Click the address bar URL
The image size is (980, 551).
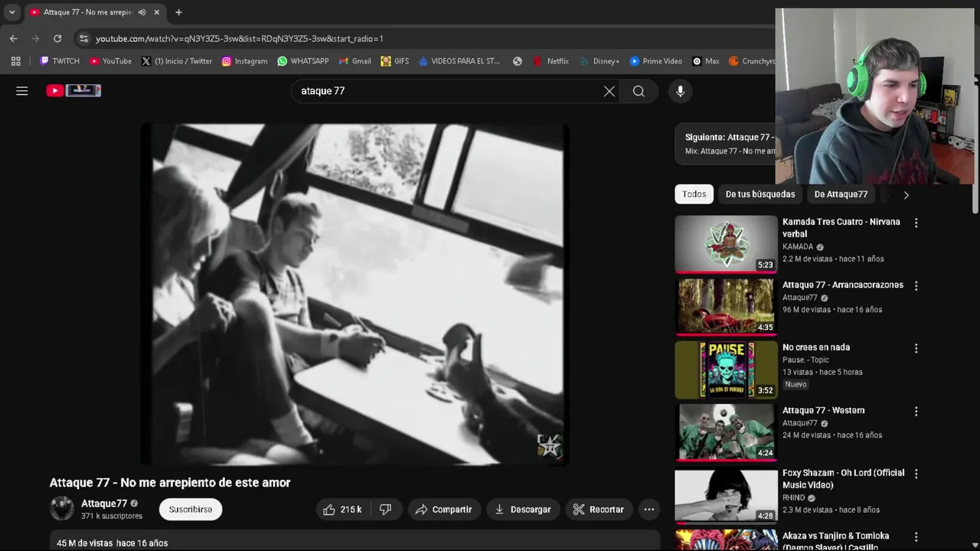click(x=240, y=38)
